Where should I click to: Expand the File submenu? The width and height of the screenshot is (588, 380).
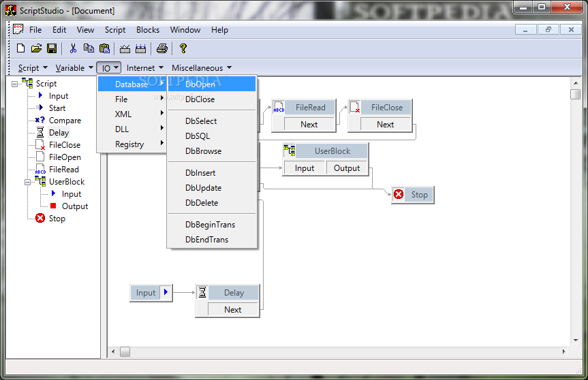131,99
